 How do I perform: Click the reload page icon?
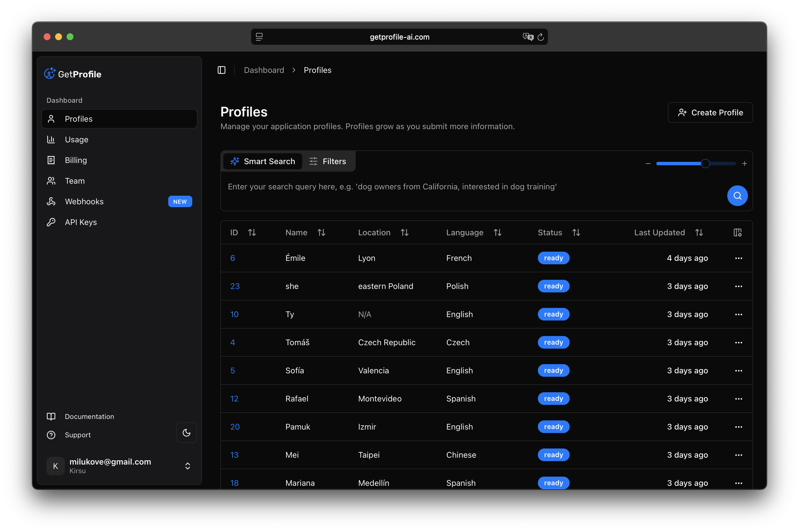pyautogui.click(x=540, y=37)
